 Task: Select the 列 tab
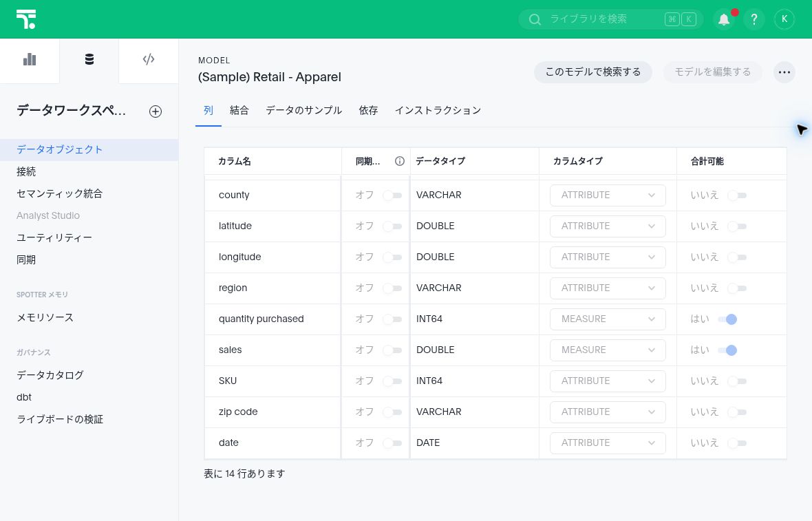[209, 110]
